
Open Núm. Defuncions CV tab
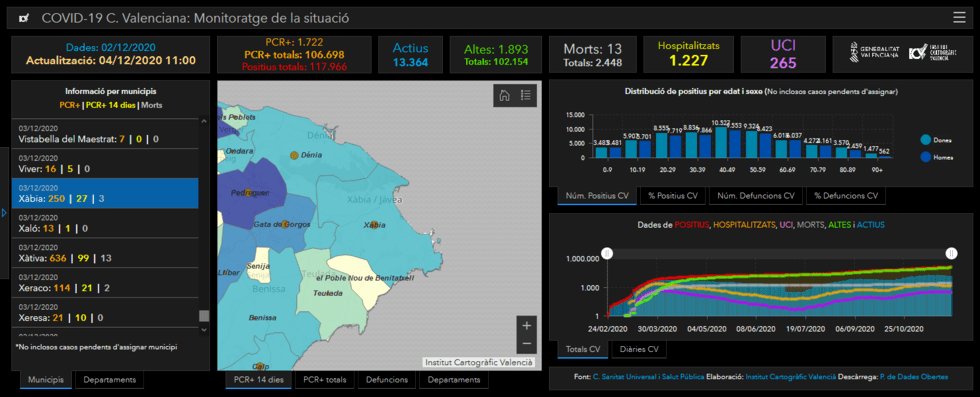pyautogui.click(x=756, y=196)
